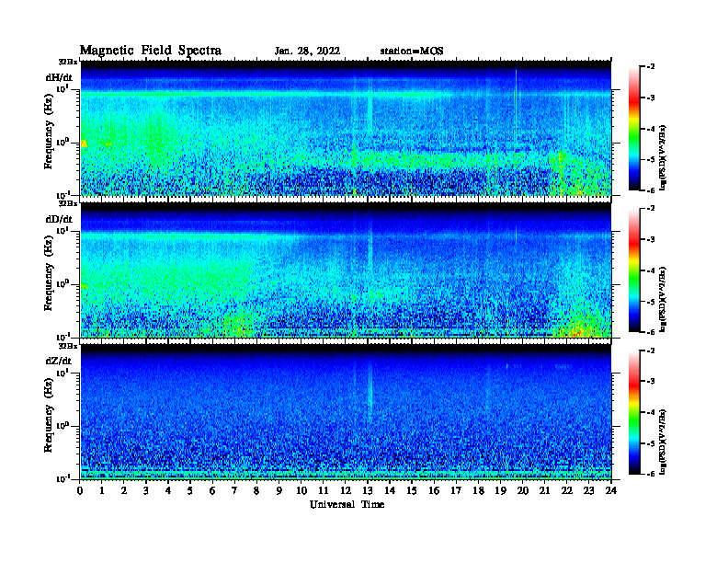The image size is (728, 563).
Task: Click hour tick label "5" on time axis
Action: [190, 490]
